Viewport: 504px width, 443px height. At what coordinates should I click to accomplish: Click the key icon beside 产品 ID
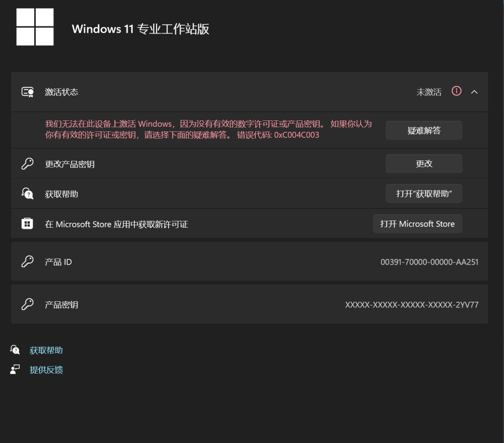[27, 262]
